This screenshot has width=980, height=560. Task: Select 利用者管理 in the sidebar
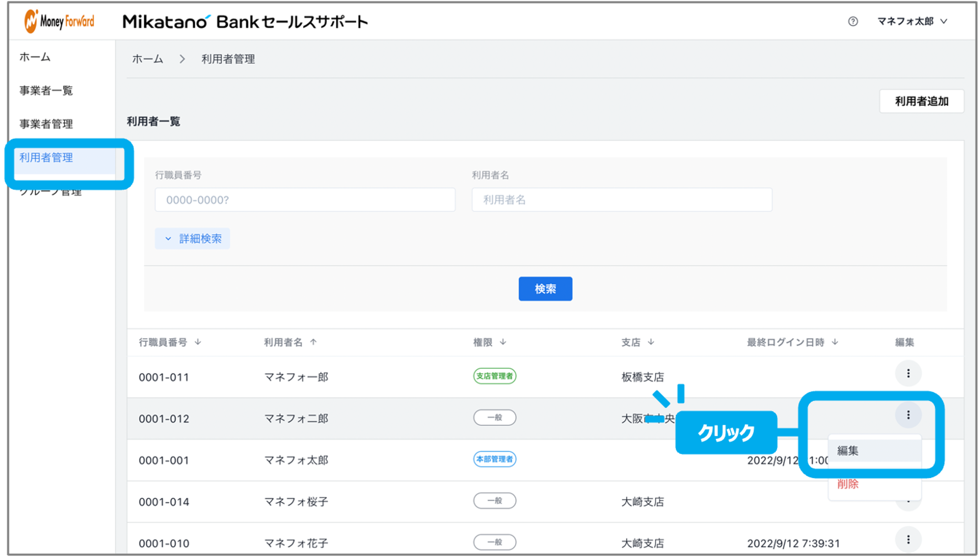pos(64,158)
